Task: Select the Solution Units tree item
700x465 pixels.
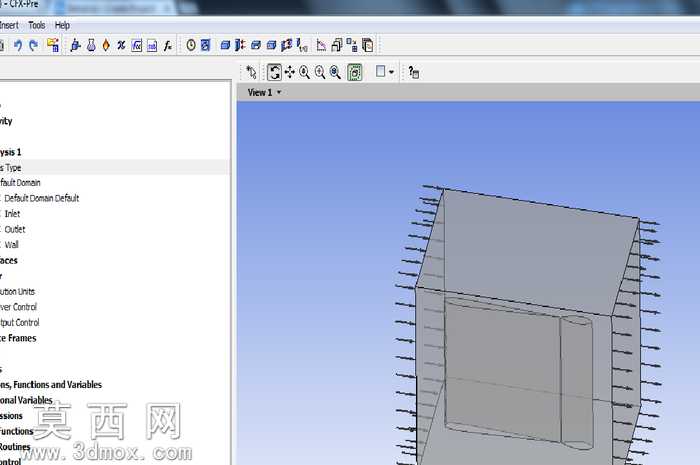Action: 17,291
